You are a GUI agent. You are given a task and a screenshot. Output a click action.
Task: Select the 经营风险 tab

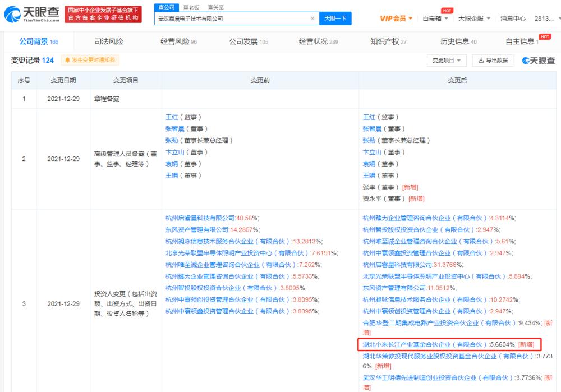[x=178, y=41]
